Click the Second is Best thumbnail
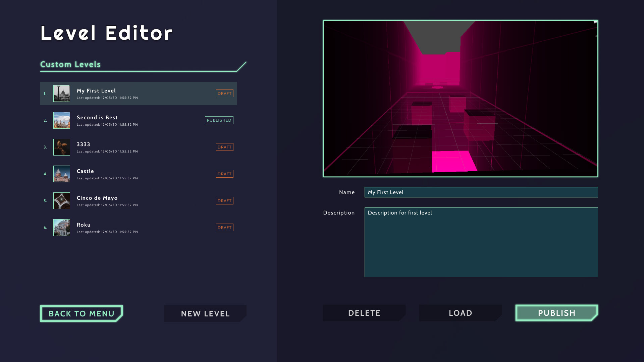 [x=62, y=120]
